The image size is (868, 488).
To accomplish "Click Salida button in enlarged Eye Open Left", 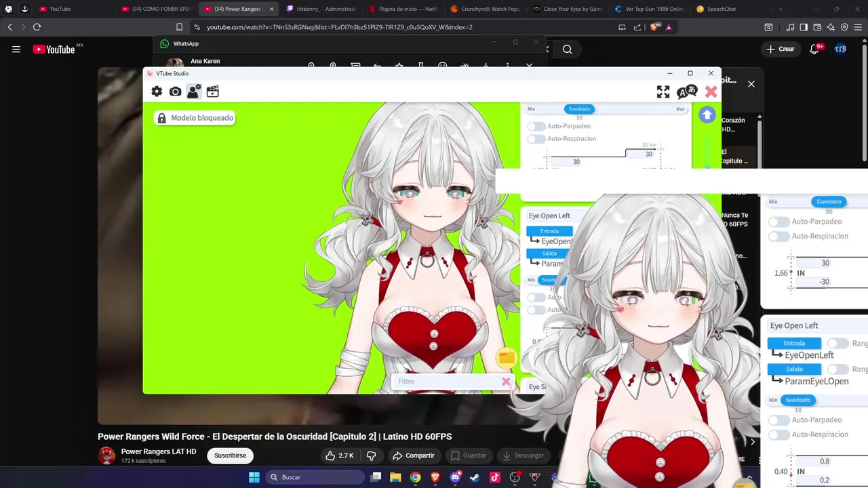I will click(x=794, y=369).
